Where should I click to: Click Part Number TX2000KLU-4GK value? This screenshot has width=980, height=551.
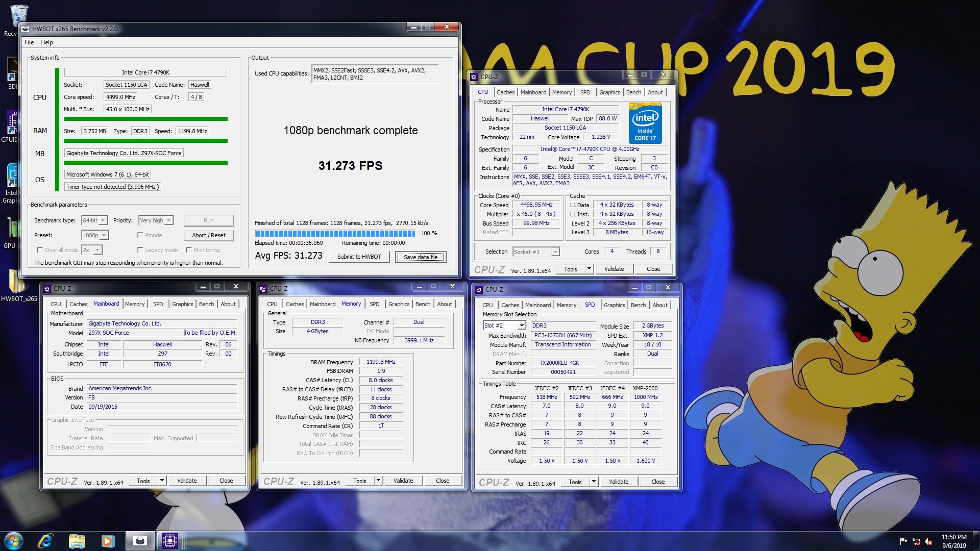point(562,363)
